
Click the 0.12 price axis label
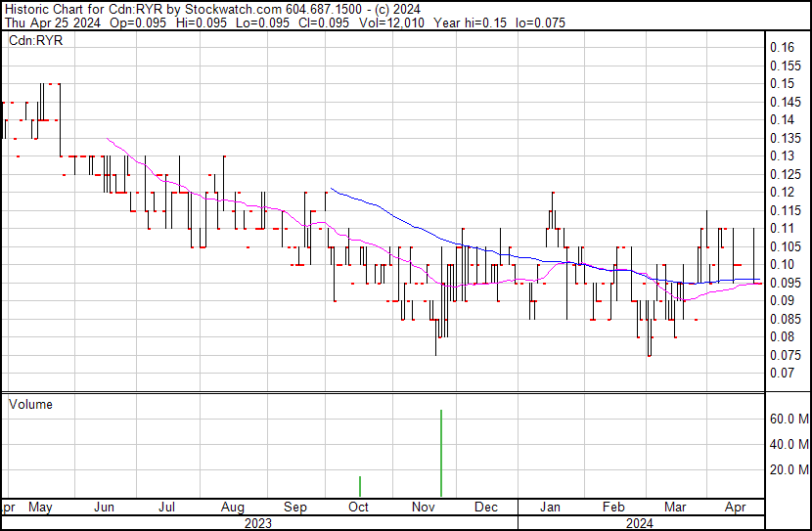coord(782,193)
